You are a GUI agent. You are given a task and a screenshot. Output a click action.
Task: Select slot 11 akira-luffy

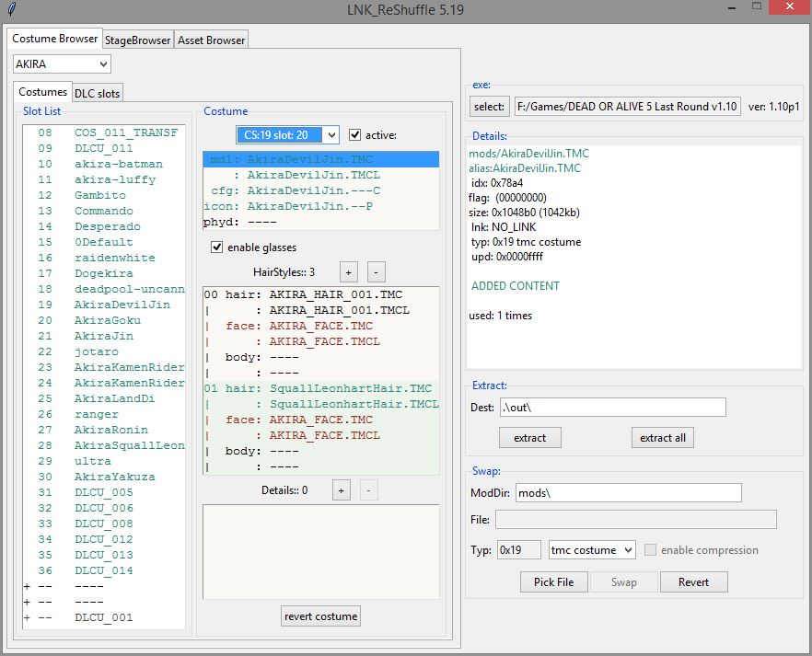(x=103, y=179)
